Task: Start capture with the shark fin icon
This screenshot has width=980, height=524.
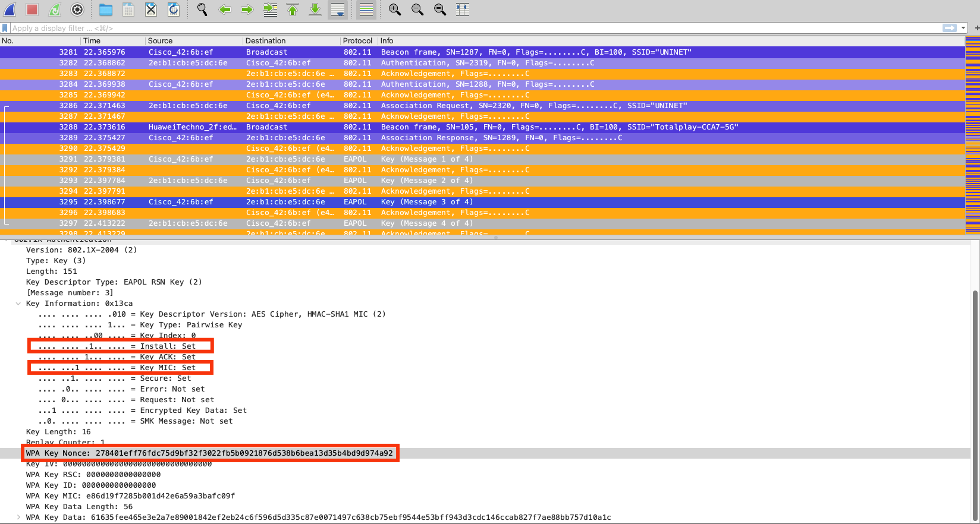Action: click(x=10, y=10)
